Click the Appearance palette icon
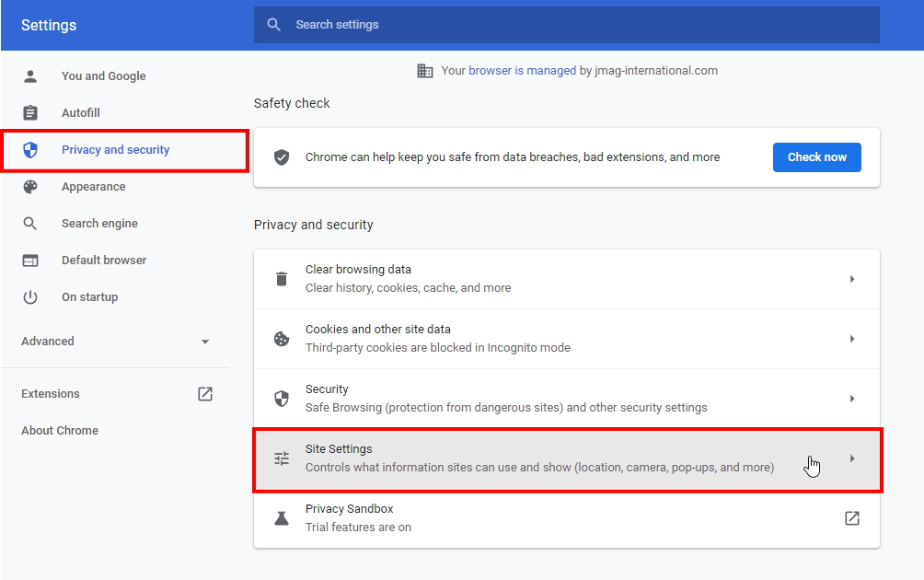924x580 pixels. coord(30,187)
